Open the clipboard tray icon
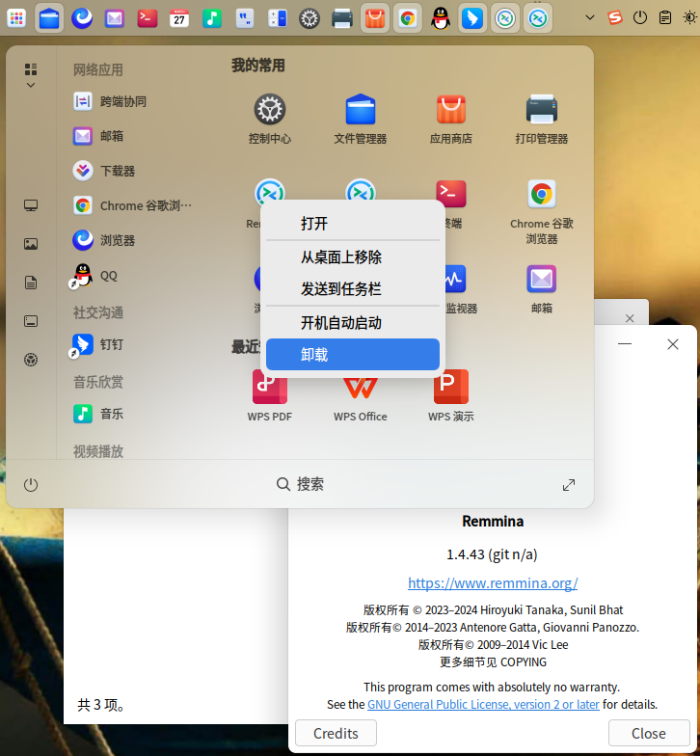Screen dimensions: 700x756 [665, 18]
